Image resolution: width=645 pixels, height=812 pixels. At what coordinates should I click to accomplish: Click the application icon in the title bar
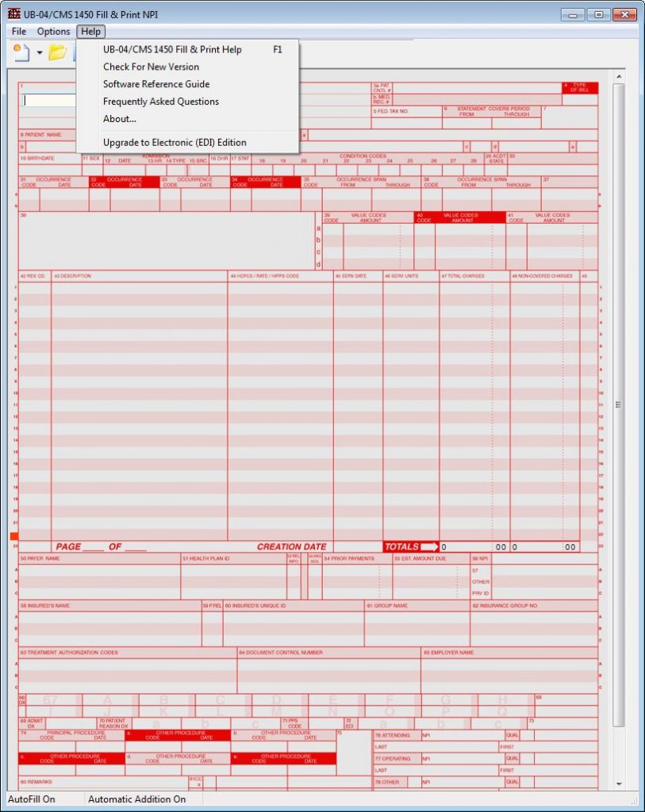pyautogui.click(x=14, y=14)
